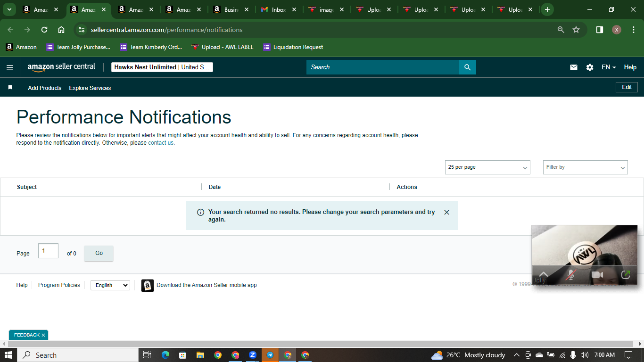Click Add Products in the navigation bar
Viewport: 644px width, 362px height.
[x=45, y=88]
